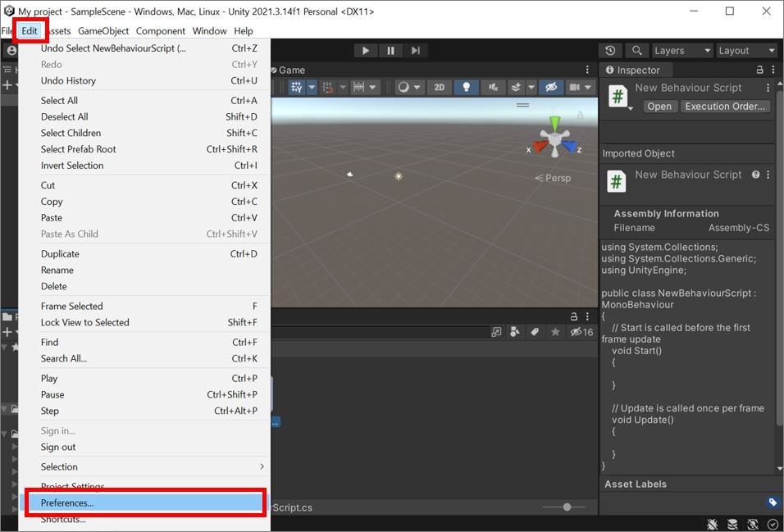
Task: Switch to the Game tab
Action: (x=291, y=70)
